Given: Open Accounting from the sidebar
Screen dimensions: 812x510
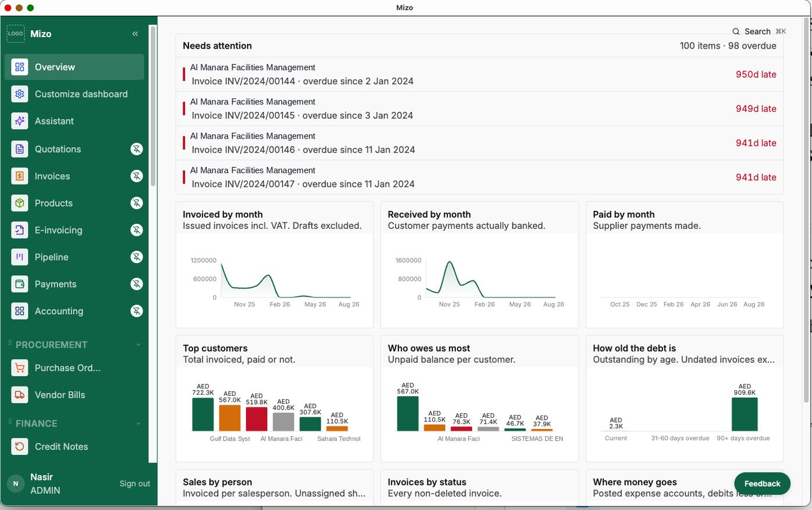Looking at the screenshot, I should [x=74, y=311].
